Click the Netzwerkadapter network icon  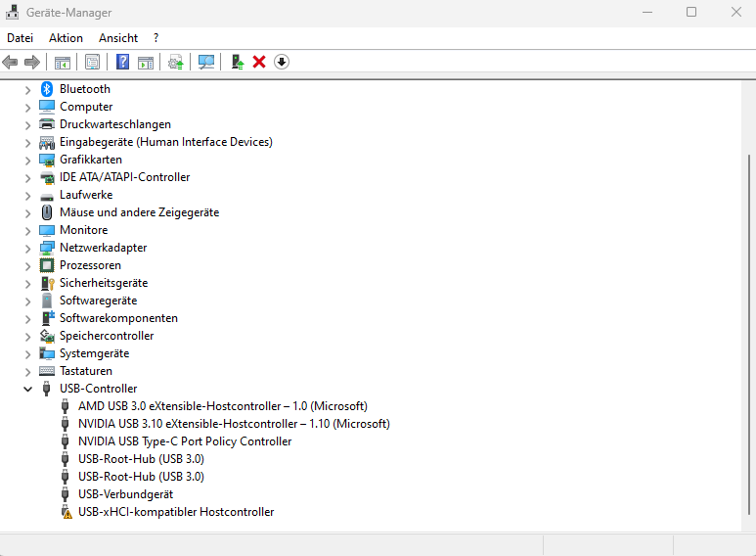[47, 248]
